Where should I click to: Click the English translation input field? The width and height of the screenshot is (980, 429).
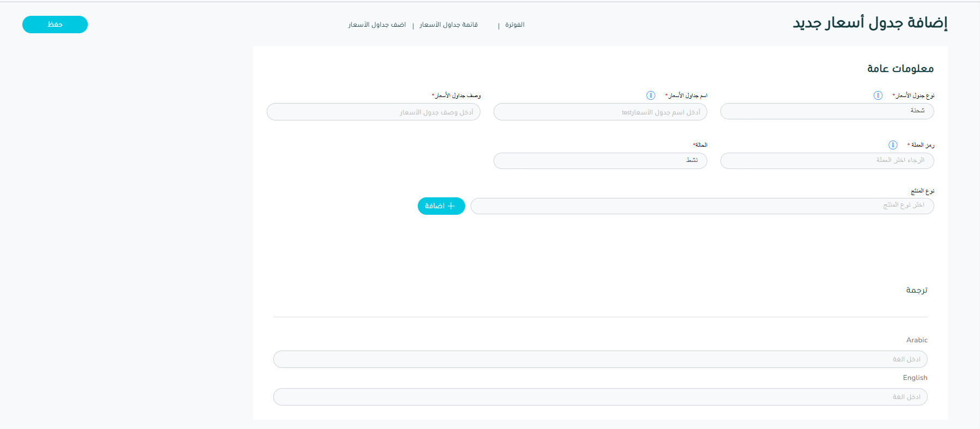[600, 397]
